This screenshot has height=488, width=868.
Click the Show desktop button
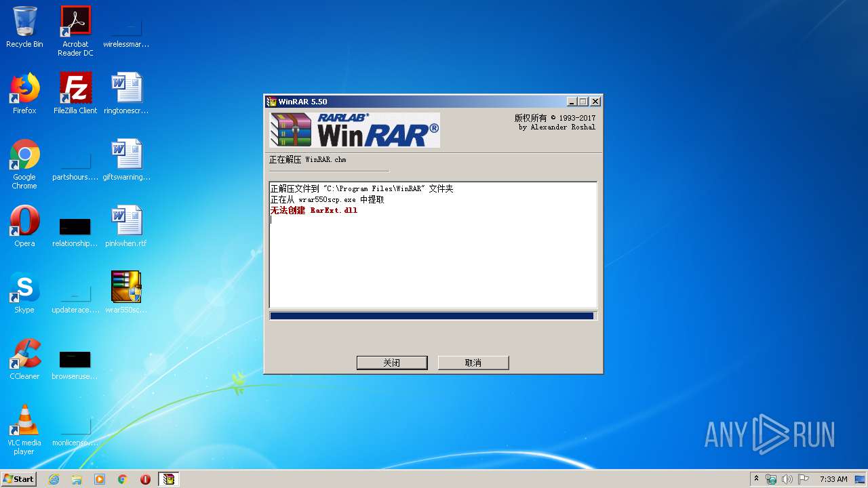861,479
